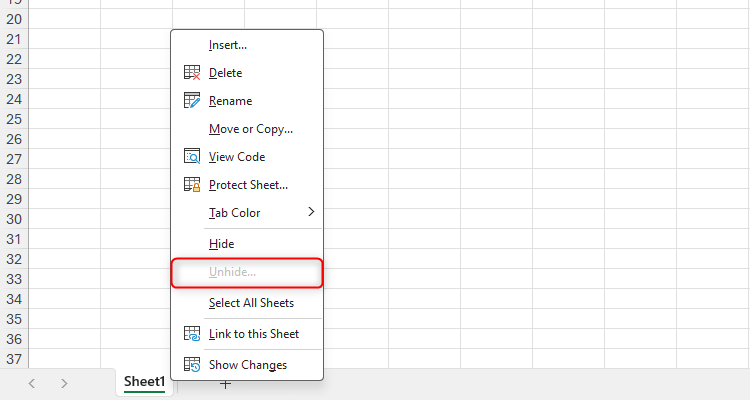Select Move or Copy... menu entry

point(250,129)
